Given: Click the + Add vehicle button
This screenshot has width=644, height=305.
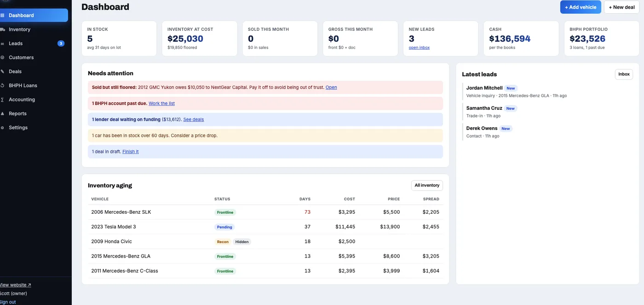Looking at the screenshot, I should [x=581, y=7].
